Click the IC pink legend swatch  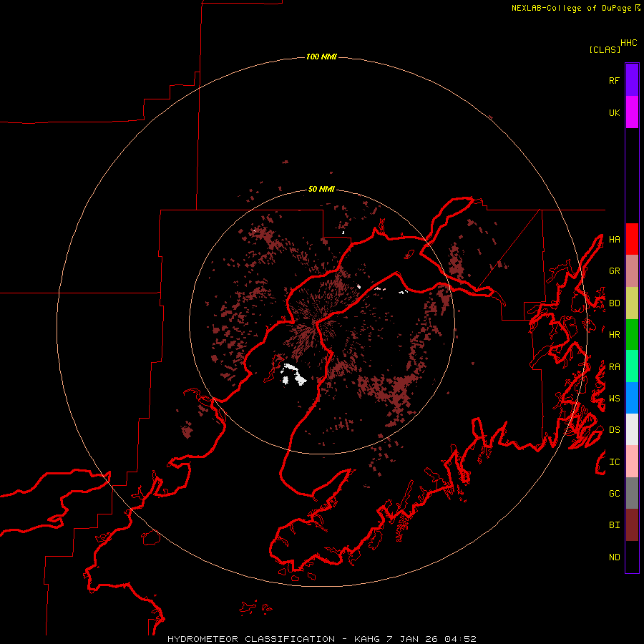click(x=632, y=462)
